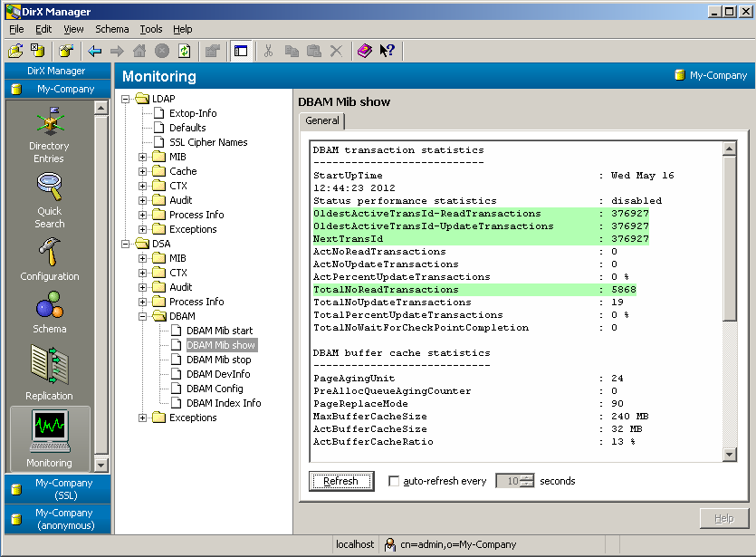Click the back arrow toolbar icon
Image resolution: width=756 pixels, height=557 pixels.
click(95, 51)
